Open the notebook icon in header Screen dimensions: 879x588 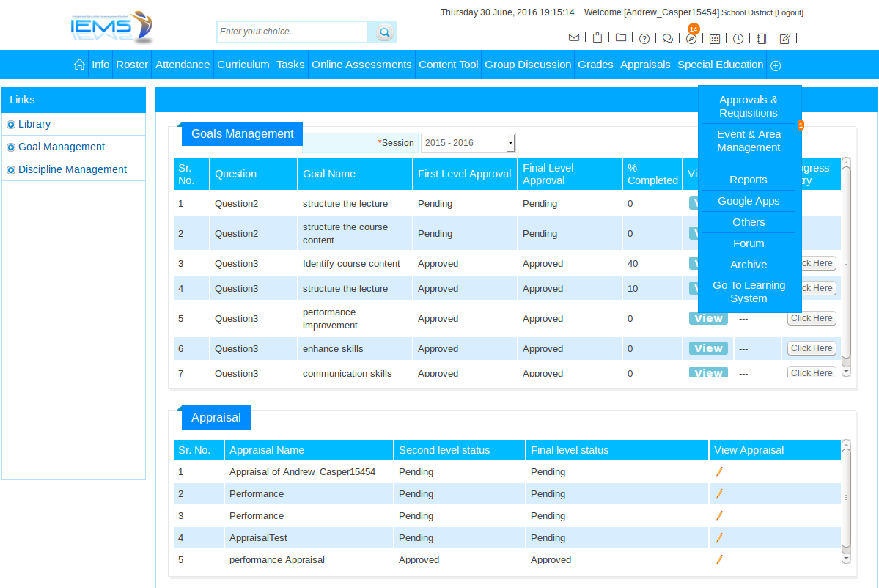761,39
